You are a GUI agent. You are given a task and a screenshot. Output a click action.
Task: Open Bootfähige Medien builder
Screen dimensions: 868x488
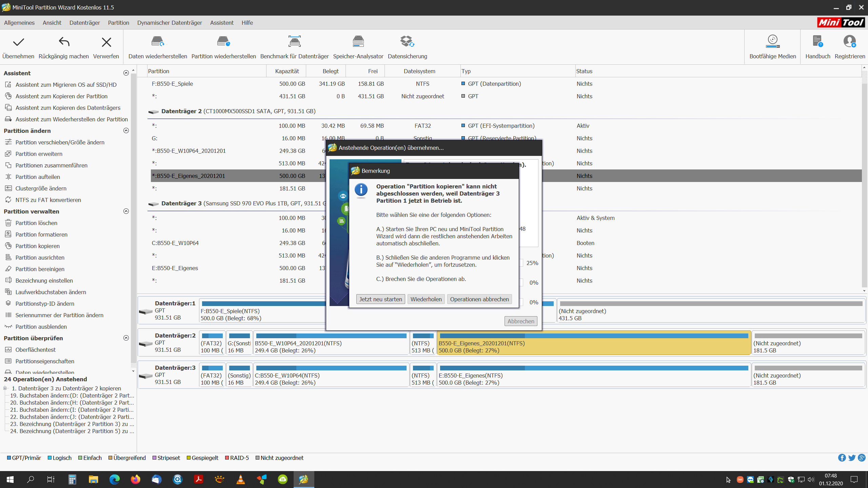tap(772, 42)
